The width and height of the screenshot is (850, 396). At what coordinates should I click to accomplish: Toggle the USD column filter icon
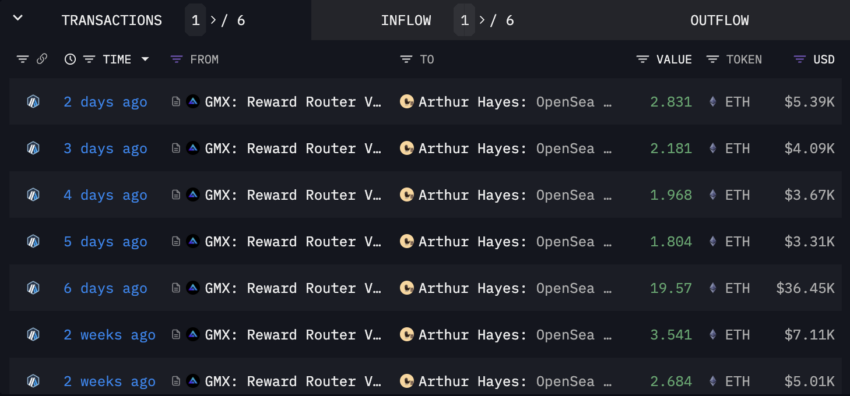point(800,60)
